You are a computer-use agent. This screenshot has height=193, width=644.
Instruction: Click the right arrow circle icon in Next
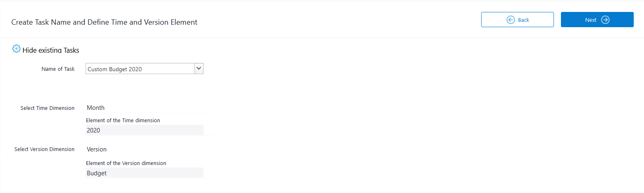pos(605,20)
